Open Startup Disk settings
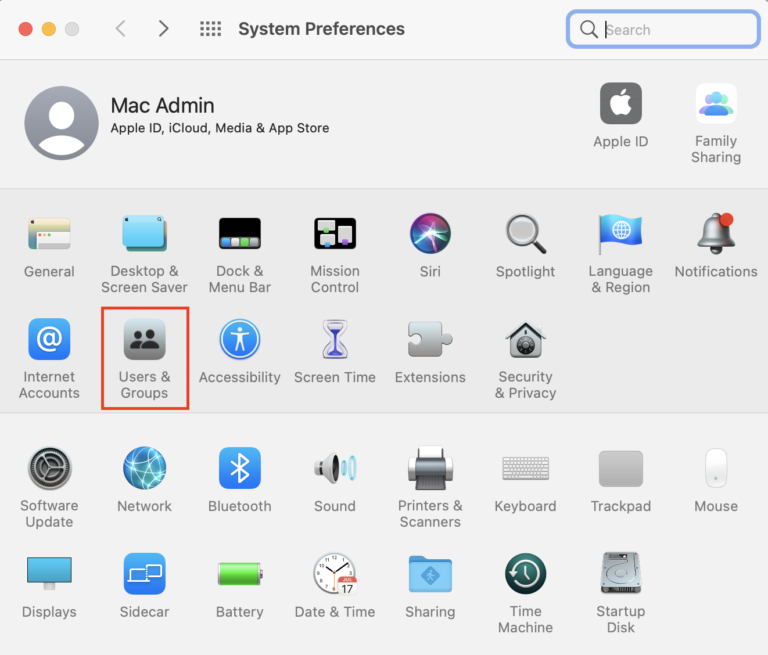 621,574
